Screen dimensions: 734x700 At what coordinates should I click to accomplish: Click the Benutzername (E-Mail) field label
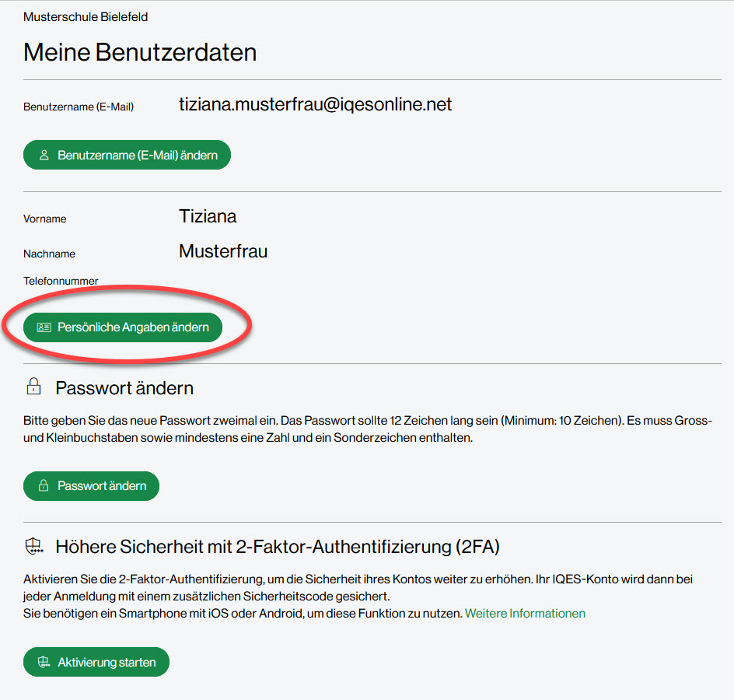(x=79, y=107)
